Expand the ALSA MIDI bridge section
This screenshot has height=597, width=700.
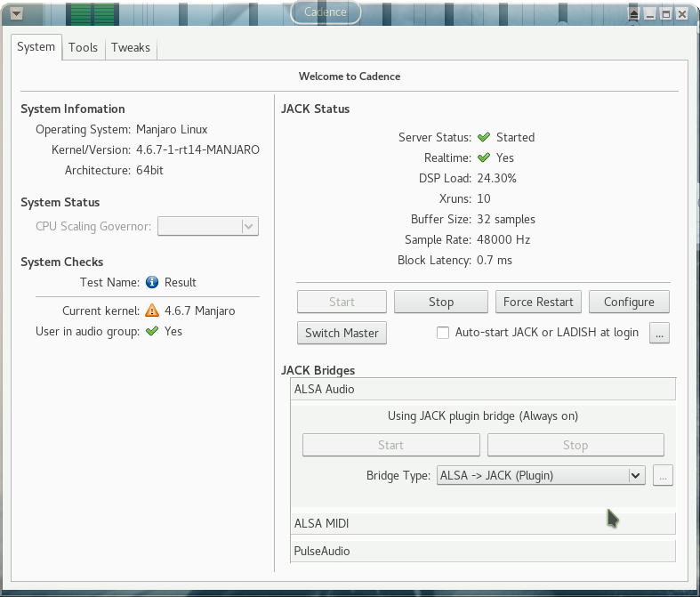tap(483, 523)
